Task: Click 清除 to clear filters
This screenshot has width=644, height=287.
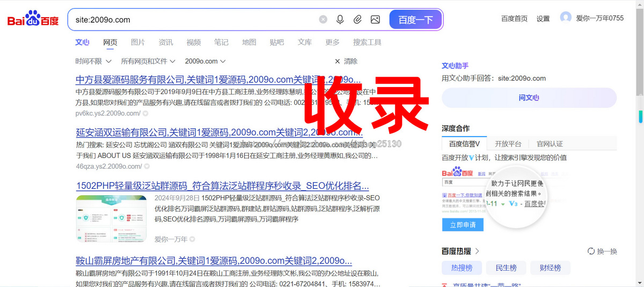Action: [x=346, y=61]
